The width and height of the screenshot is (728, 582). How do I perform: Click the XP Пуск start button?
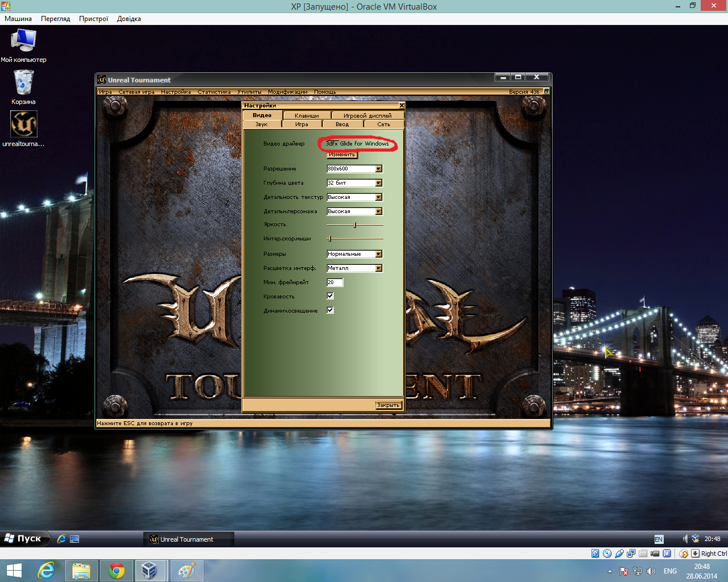coord(24,538)
